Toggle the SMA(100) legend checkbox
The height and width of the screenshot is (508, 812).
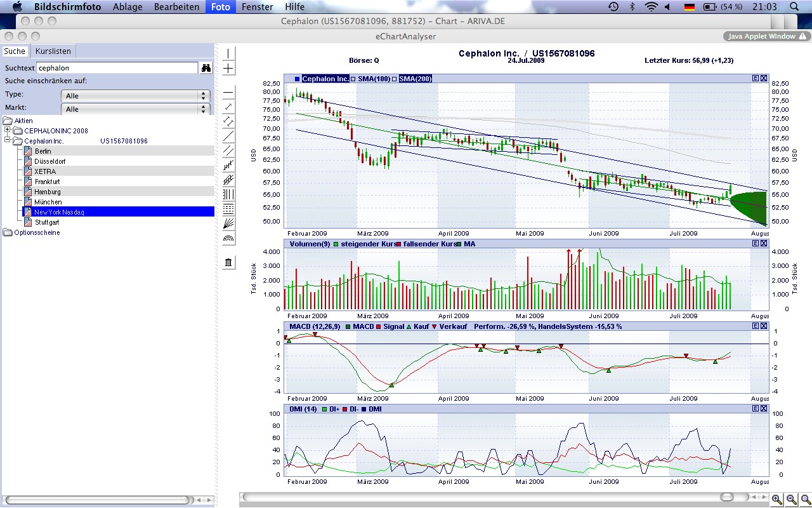(x=353, y=79)
